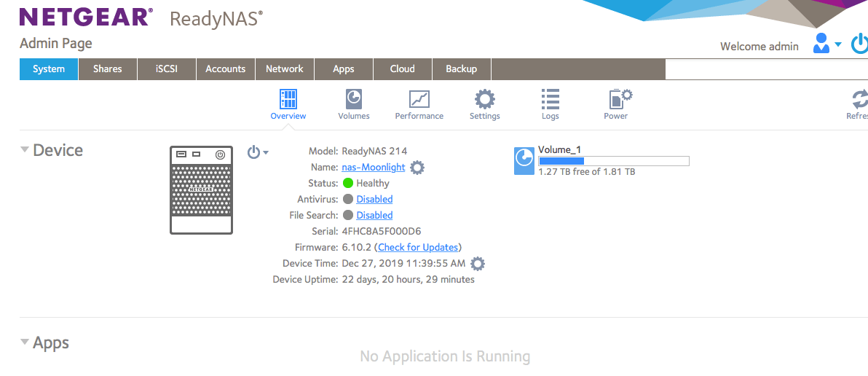Switch to the System tab
868x376 pixels.
pyautogui.click(x=49, y=69)
